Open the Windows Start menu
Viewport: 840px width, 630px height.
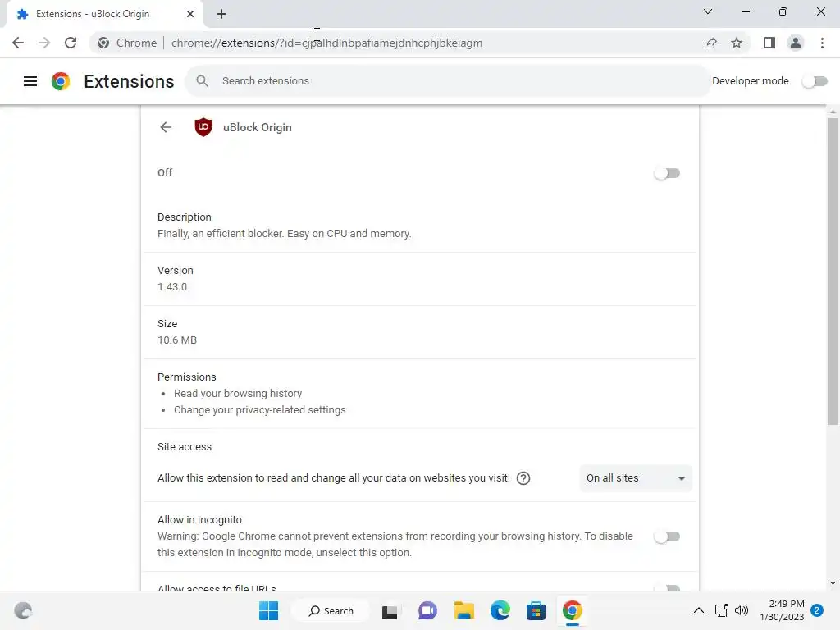tap(268, 610)
